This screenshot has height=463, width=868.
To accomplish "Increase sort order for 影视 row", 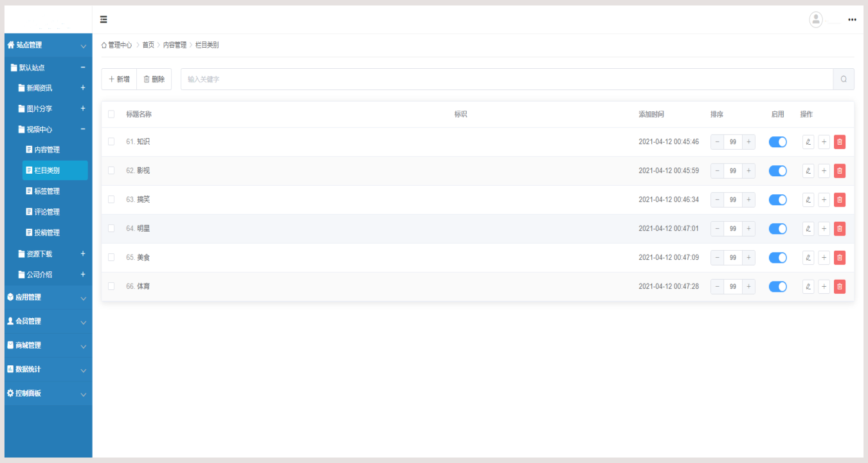I will pyautogui.click(x=748, y=171).
